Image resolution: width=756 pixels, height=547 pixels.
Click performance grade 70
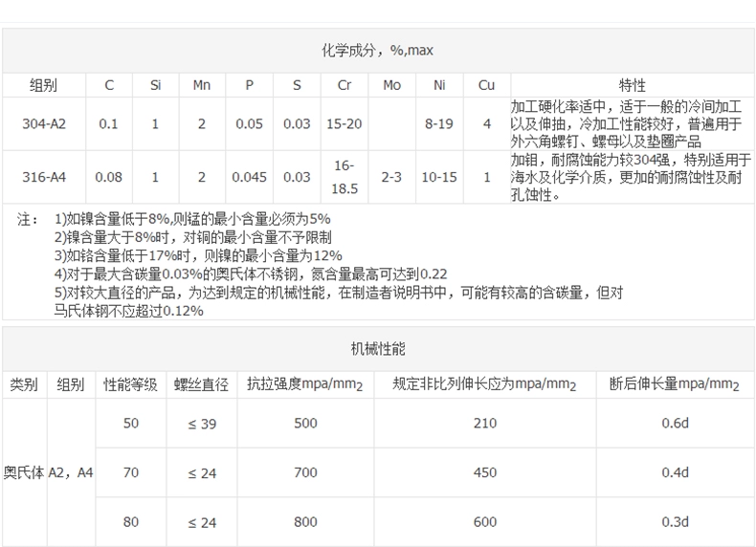131,472
